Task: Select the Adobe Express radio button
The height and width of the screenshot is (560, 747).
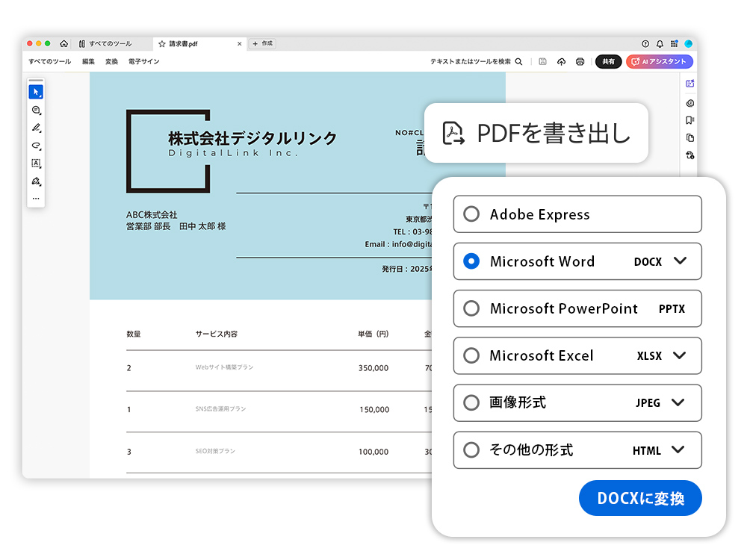Action: tap(471, 214)
